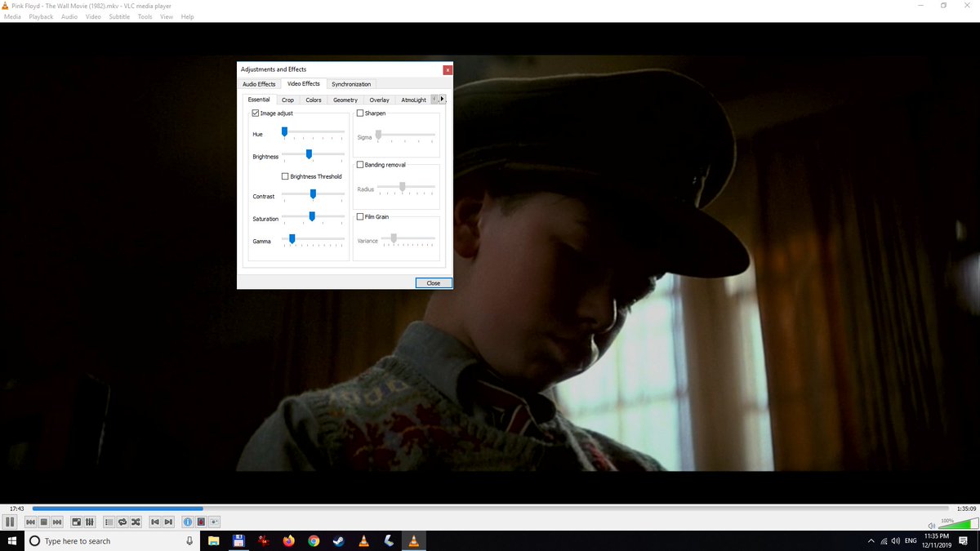Viewport: 980px width, 551px height.
Task: Enable the Banding removal checkbox
Action: point(360,165)
